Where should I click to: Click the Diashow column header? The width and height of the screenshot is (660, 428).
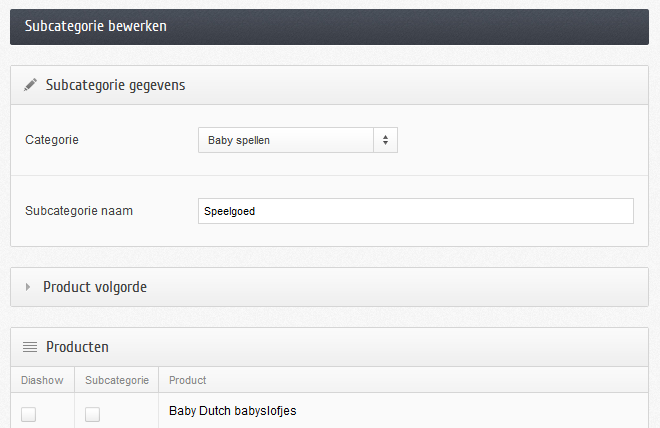click(x=42, y=380)
